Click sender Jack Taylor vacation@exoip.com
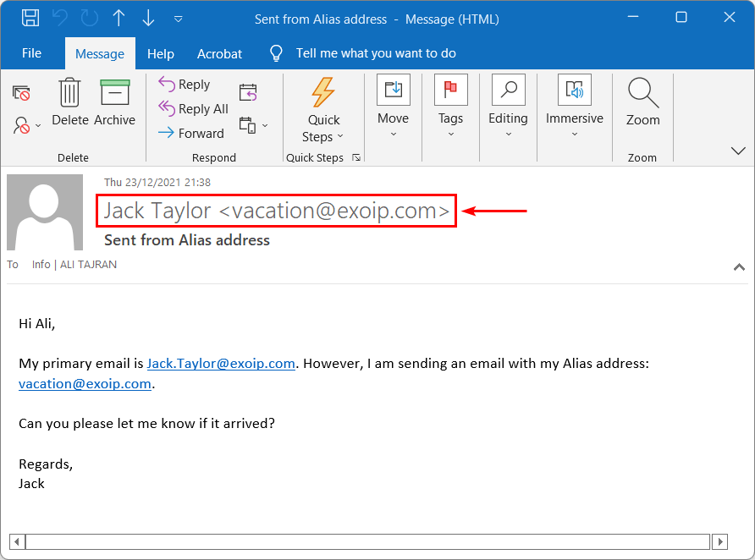 click(x=277, y=211)
